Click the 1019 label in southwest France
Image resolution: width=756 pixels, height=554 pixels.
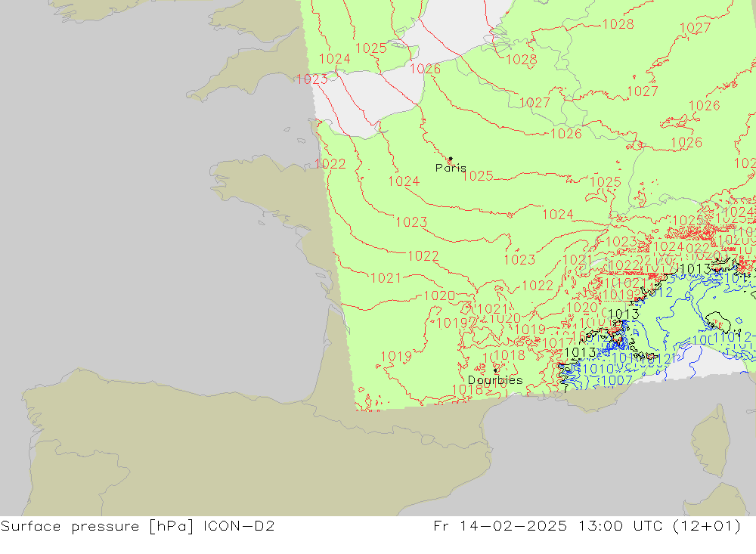pos(396,357)
